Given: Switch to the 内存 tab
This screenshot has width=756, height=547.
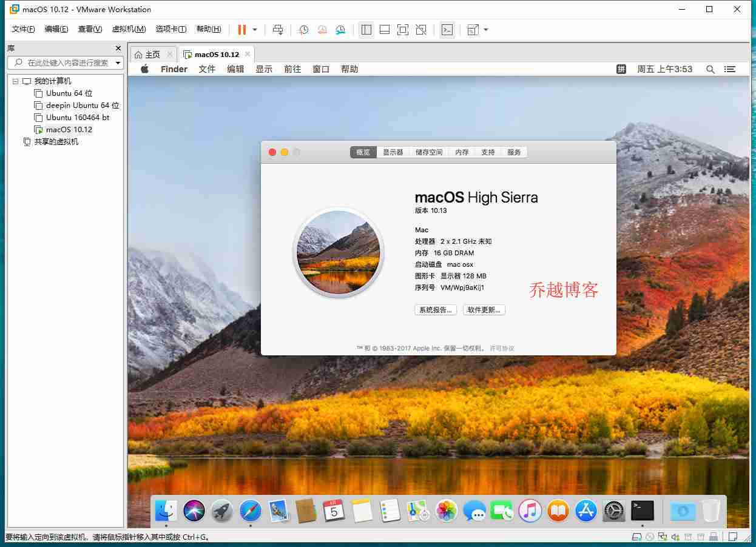Looking at the screenshot, I should point(462,152).
